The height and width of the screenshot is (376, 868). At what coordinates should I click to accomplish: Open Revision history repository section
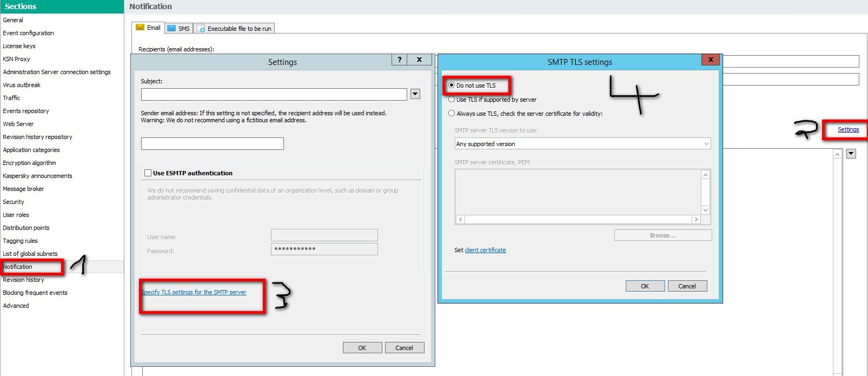click(37, 137)
